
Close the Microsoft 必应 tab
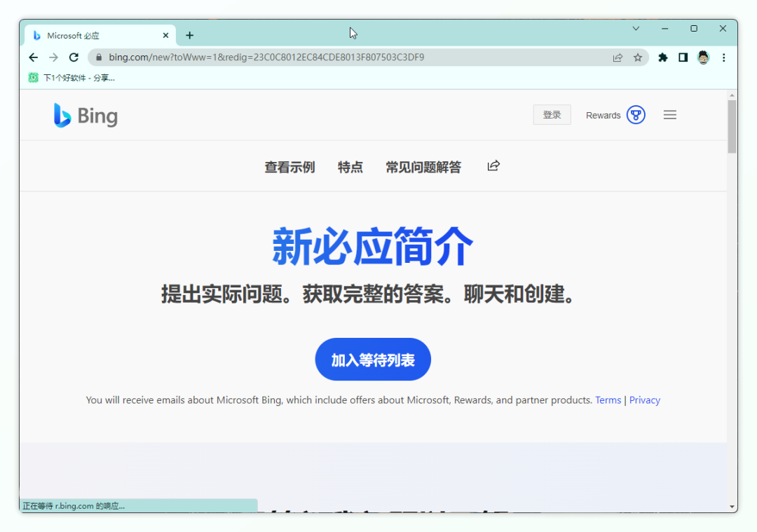pyautogui.click(x=165, y=35)
